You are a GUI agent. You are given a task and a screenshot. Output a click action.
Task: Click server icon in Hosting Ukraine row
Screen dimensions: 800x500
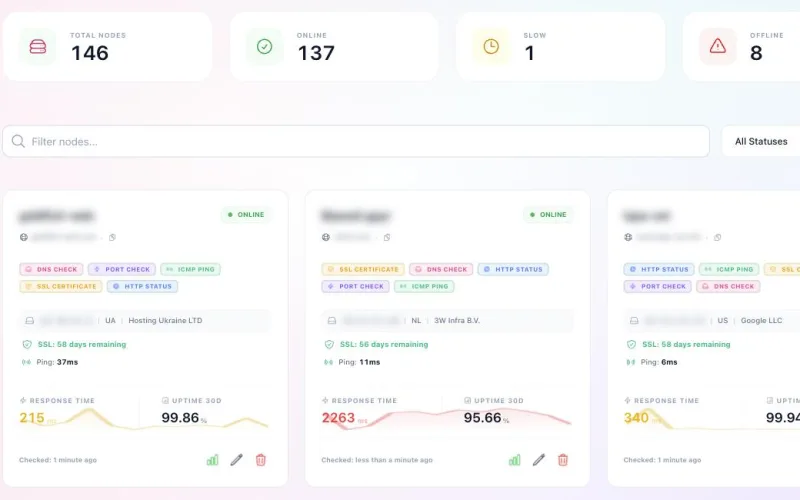pyautogui.click(x=30, y=320)
